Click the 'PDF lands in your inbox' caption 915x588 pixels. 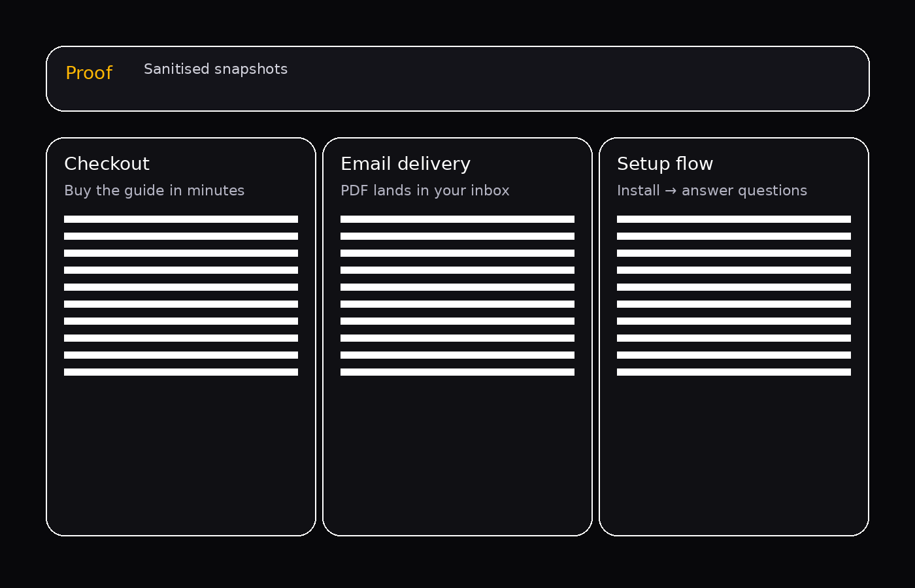point(425,191)
